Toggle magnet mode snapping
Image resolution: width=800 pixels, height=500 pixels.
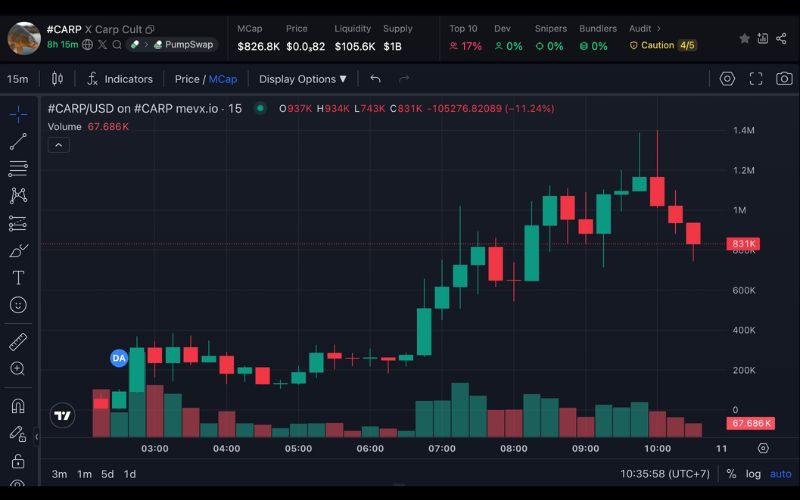click(x=18, y=406)
